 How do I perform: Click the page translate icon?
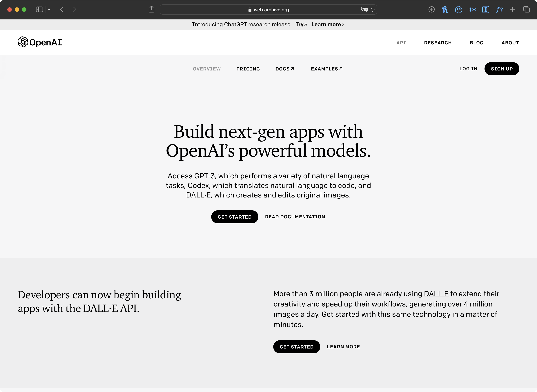[364, 10]
